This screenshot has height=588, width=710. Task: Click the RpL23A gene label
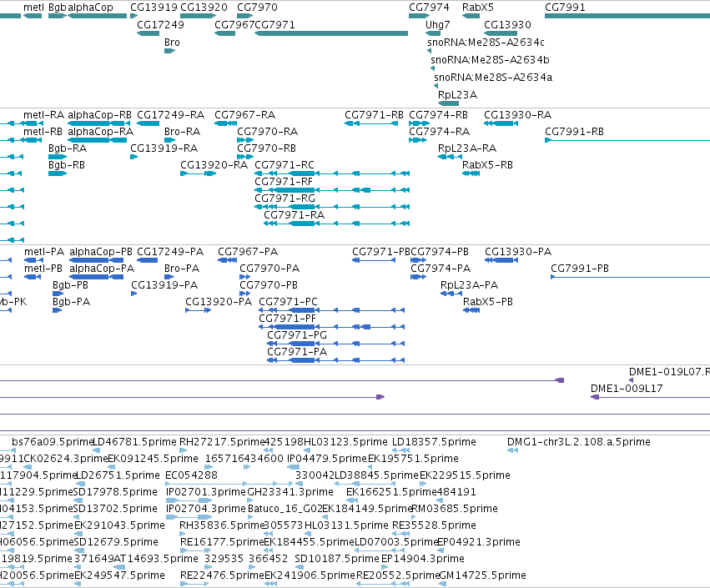pos(457,95)
